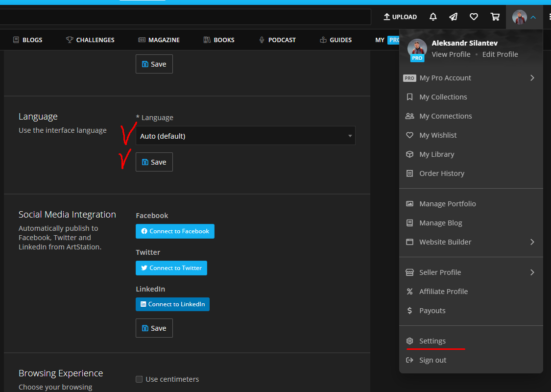This screenshot has height=392, width=551.
Task: Click the notifications bell icon
Action: [433, 17]
